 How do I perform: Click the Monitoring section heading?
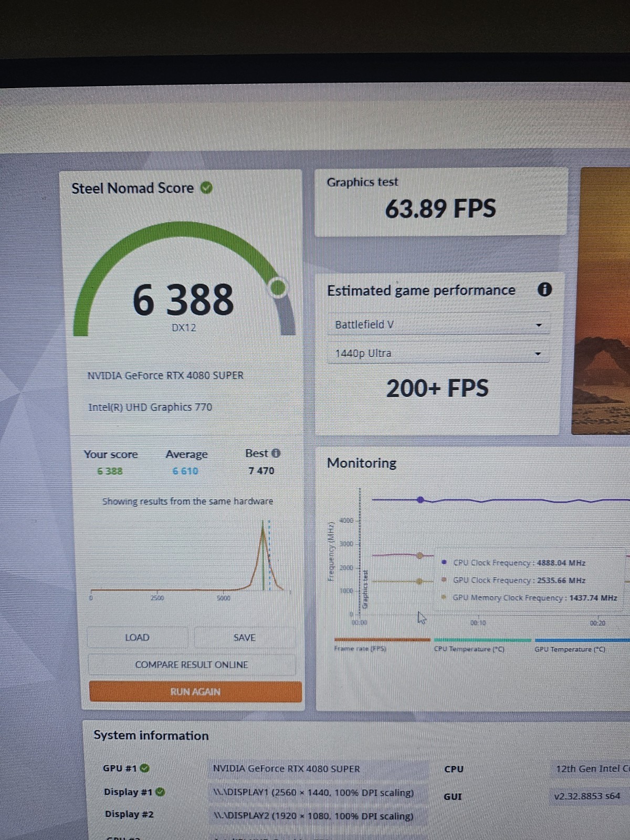[x=362, y=463]
